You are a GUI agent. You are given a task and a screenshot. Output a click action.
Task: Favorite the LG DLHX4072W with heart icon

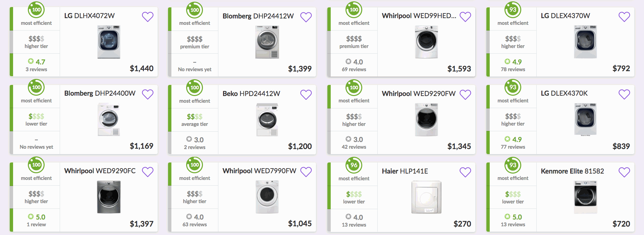[x=148, y=17]
